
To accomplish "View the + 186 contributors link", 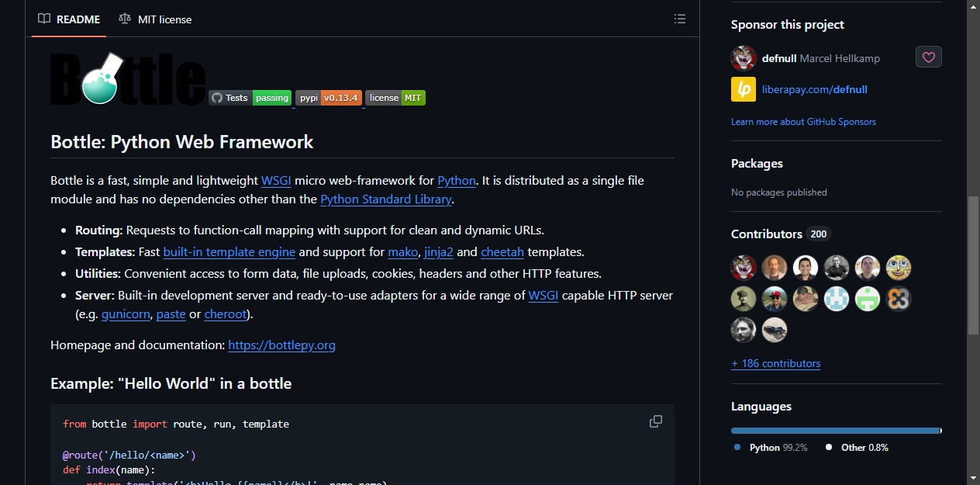I will tap(775, 363).
